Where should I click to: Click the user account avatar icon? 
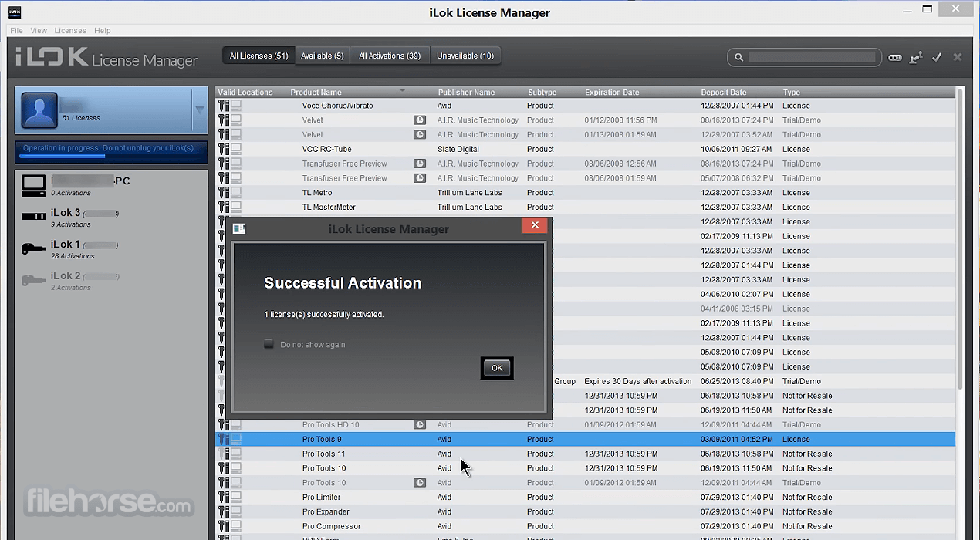[39, 111]
